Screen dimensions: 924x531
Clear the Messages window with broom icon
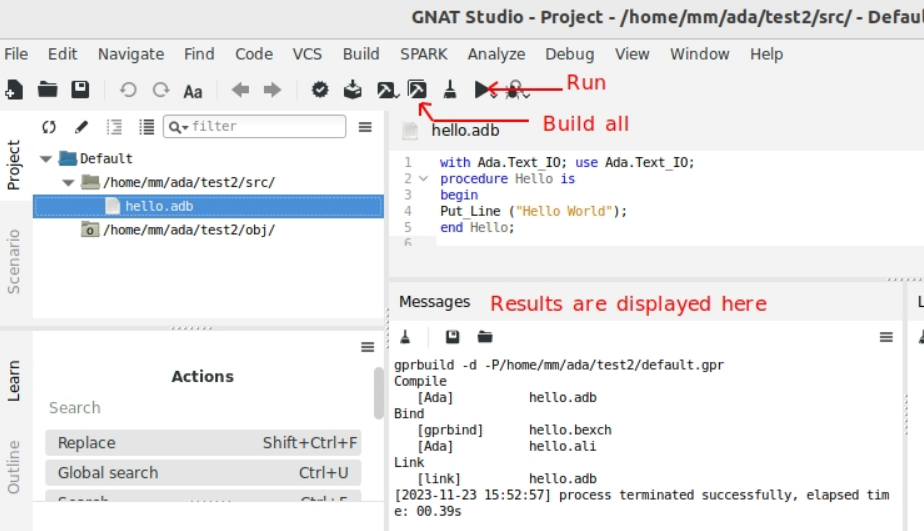[405, 337]
